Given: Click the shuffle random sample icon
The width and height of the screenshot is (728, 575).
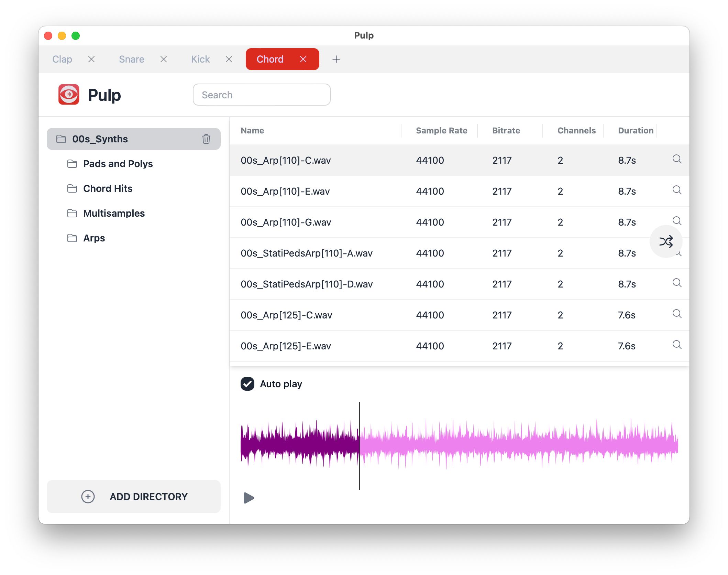Looking at the screenshot, I should pos(666,241).
